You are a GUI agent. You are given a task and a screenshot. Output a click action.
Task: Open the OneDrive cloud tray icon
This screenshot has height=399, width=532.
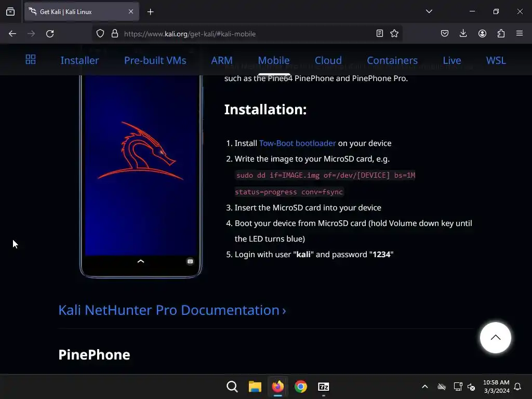tap(442, 387)
